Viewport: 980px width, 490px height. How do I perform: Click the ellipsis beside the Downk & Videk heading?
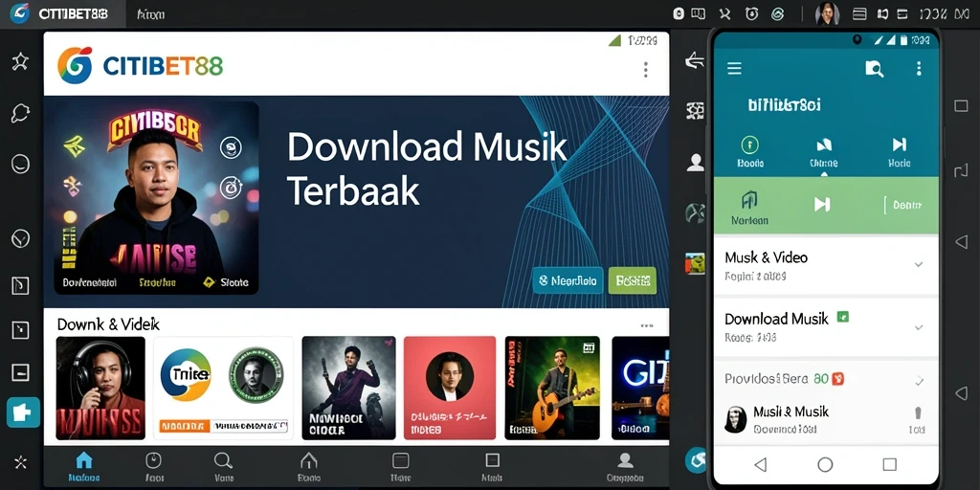[647, 325]
